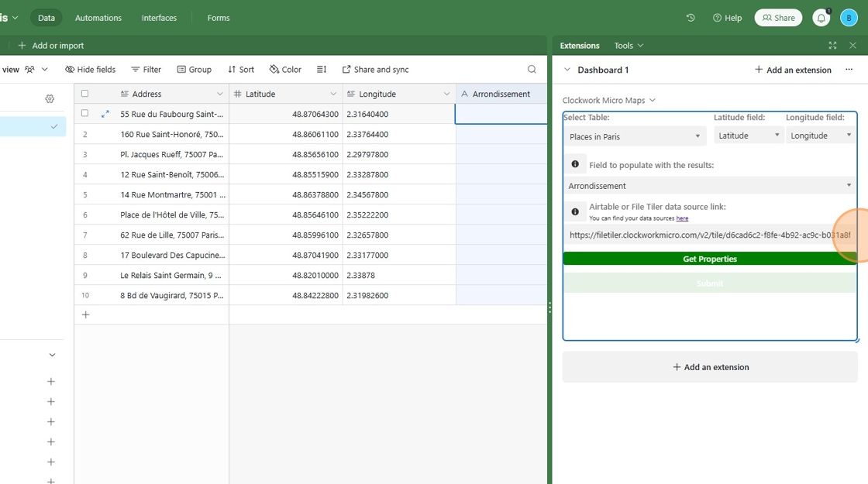Close the extensions panel
Image resolution: width=868 pixels, height=484 pixels.
(853, 46)
